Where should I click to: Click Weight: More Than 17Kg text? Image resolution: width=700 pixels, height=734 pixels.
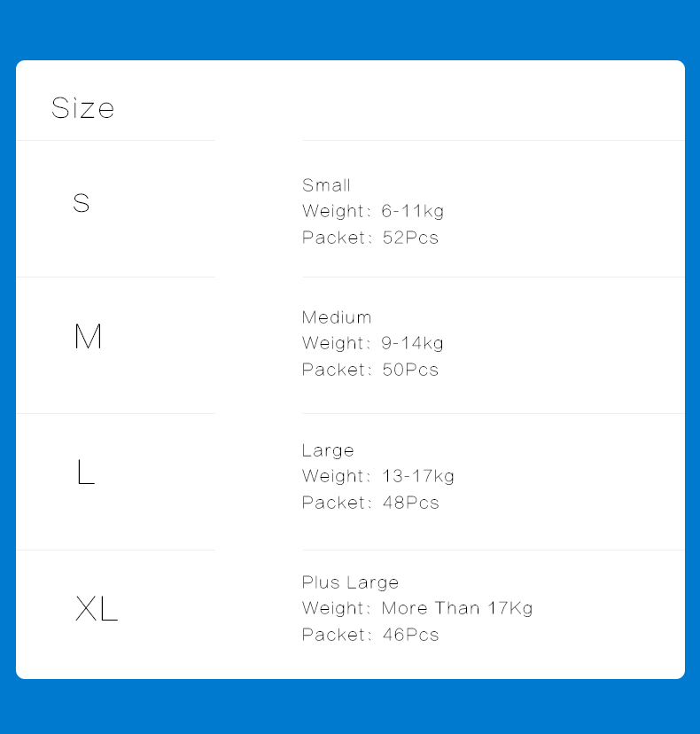tap(417, 608)
